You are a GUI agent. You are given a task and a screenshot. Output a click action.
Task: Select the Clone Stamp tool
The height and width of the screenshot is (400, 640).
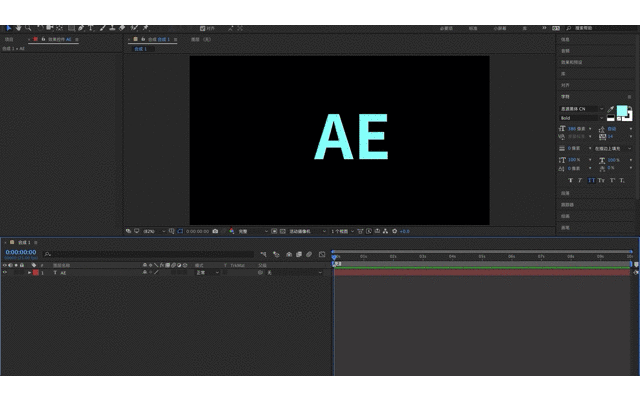coord(112,28)
